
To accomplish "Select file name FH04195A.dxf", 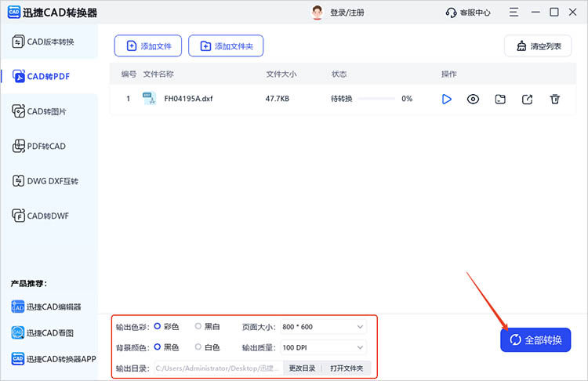I will [x=188, y=99].
